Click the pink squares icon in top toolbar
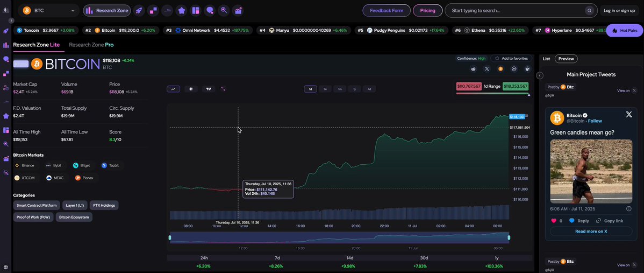This screenshot has height=273, width=644. point(154,10)
